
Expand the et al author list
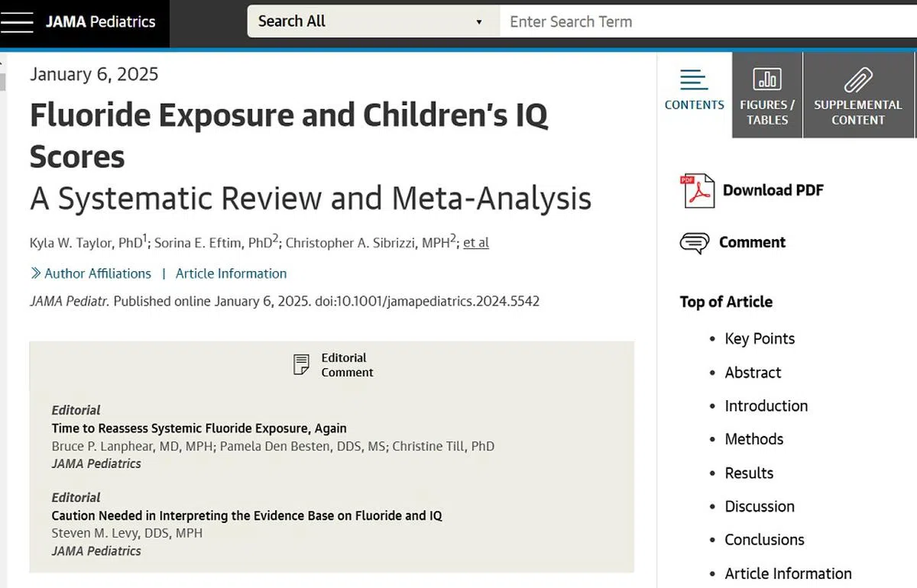[475, 243]
